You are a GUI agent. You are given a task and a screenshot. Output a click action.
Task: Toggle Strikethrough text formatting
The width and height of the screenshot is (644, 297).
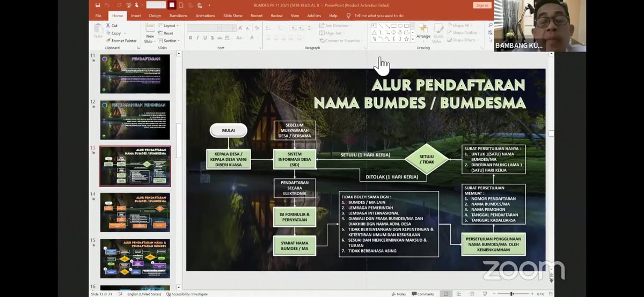pos(219,38)
